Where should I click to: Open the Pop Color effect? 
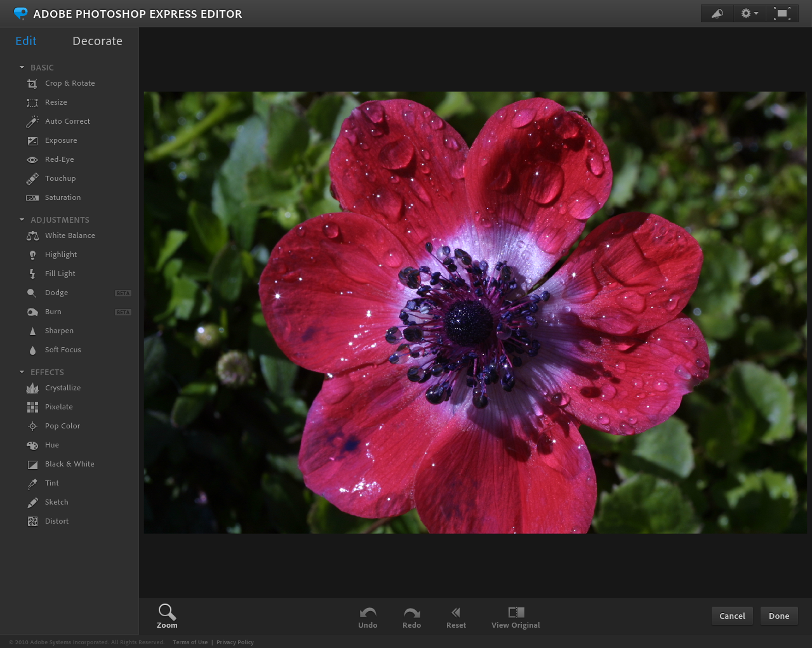click(x=62, y=426)
